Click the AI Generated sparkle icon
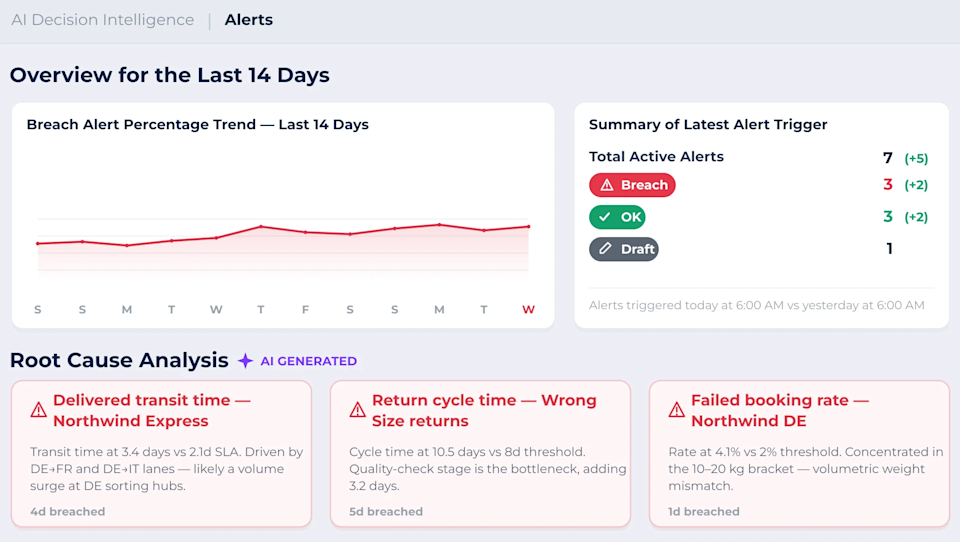 point(245,361)
